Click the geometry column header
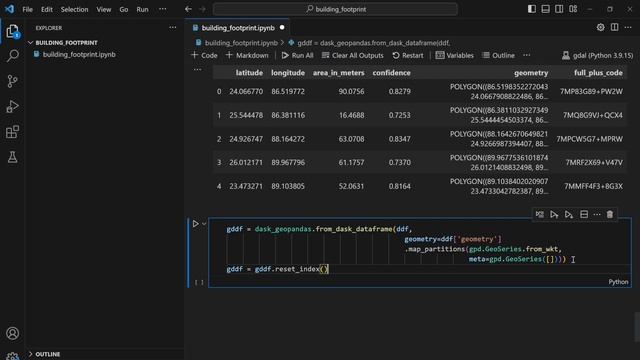 531,73
